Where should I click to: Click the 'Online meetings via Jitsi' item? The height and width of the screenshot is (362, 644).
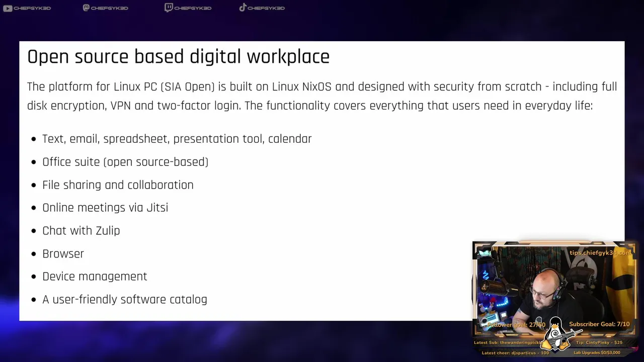pos(105,208)
